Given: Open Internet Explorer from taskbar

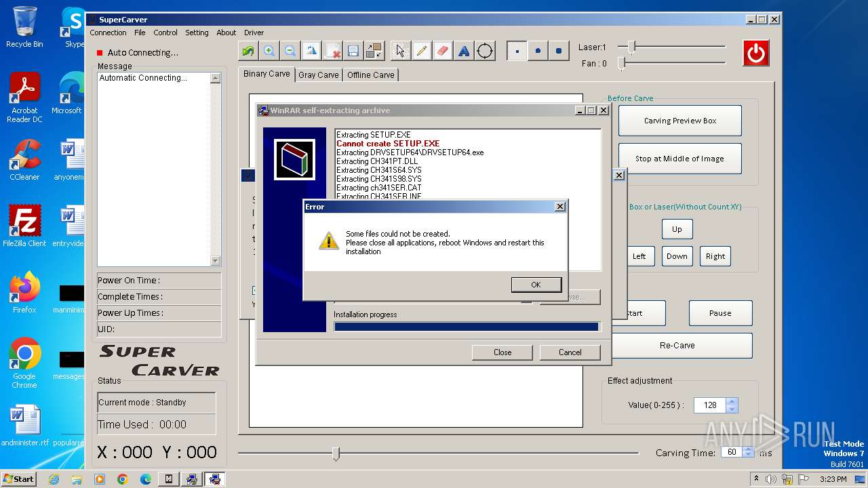Looking at the screenshot, I should 54,479.
